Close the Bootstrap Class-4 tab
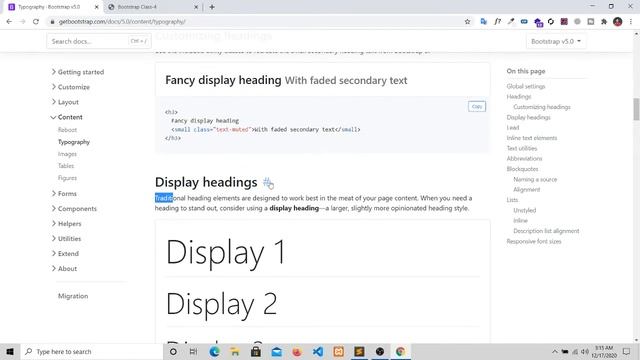 coord(196,7)
